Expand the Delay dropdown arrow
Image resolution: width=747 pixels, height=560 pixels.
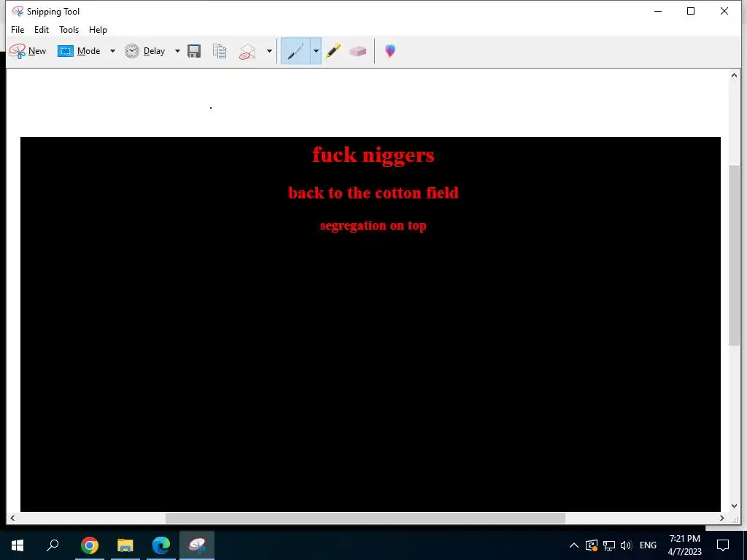177,51
